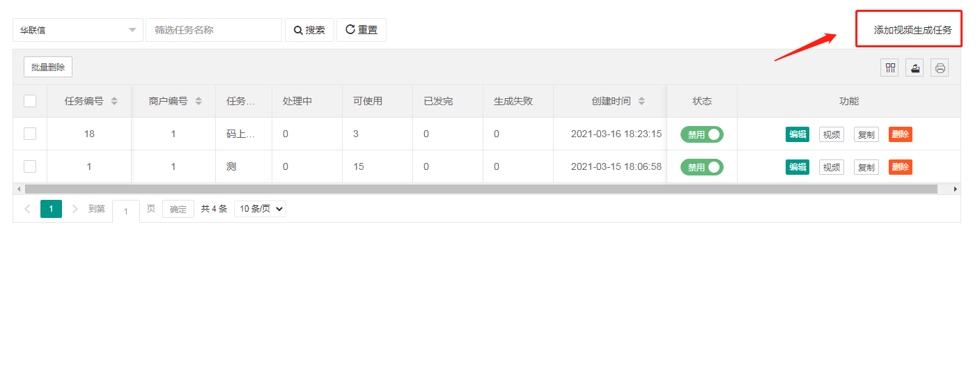Image resolution: width=980 pixels, height=376 pixels.
Task: Click the 确定 page jump button
Action: coord(178,209)
